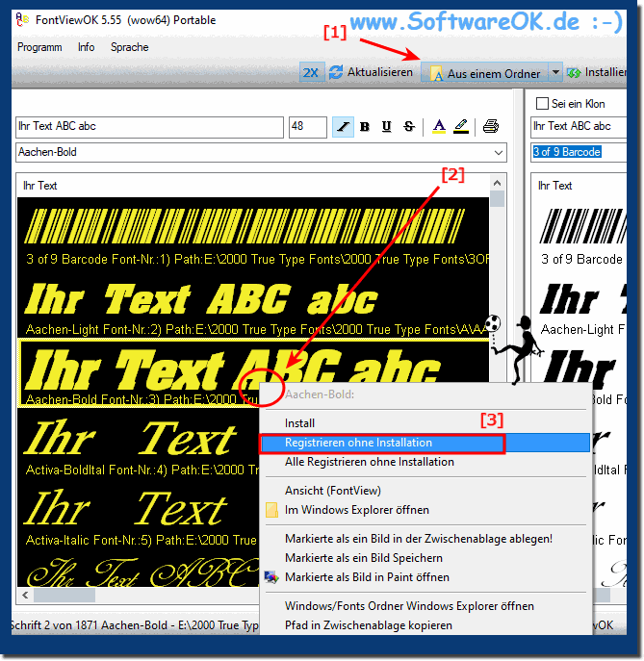Toggle italic formatting
The width and height of the screenshot is (644, 661).
click(343, 126)
